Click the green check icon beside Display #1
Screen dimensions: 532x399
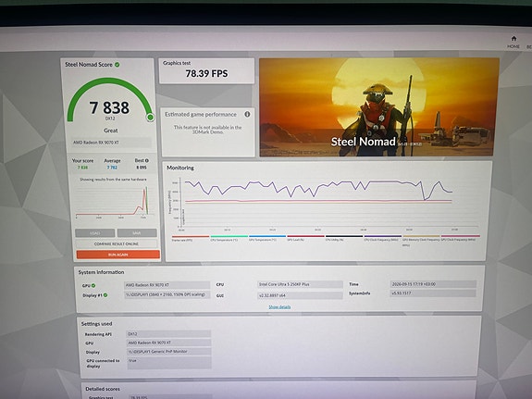point(105,295)
